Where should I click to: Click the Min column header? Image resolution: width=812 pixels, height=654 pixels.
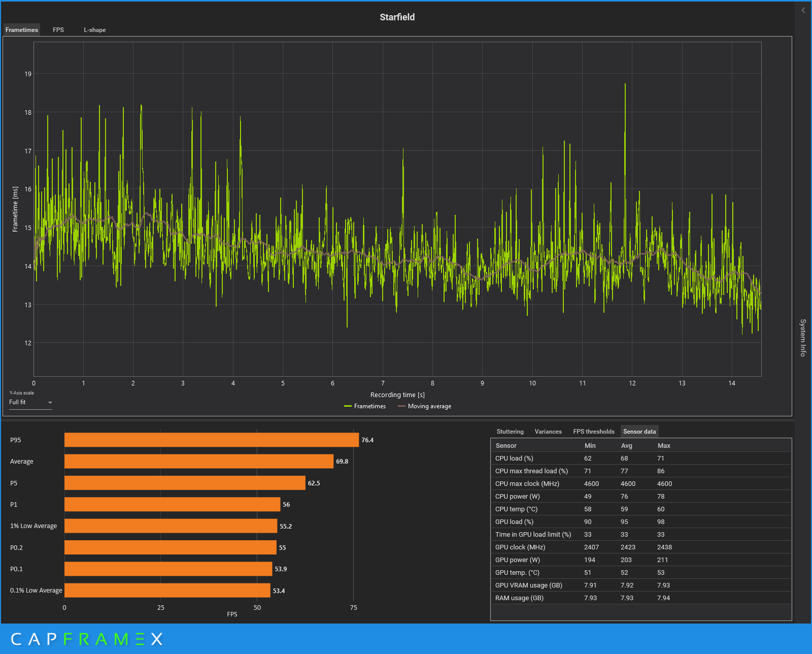590,445
